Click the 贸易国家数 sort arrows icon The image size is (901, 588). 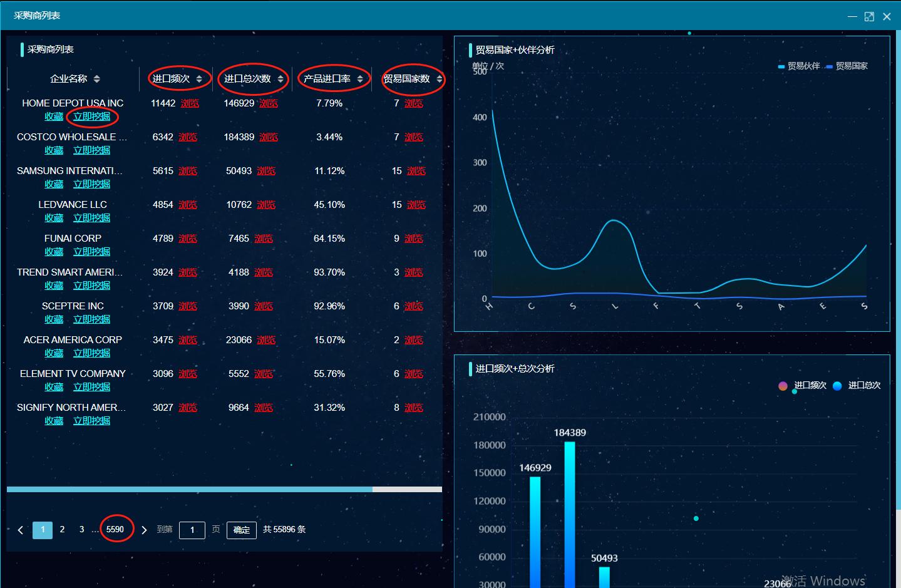pos(439,79)
